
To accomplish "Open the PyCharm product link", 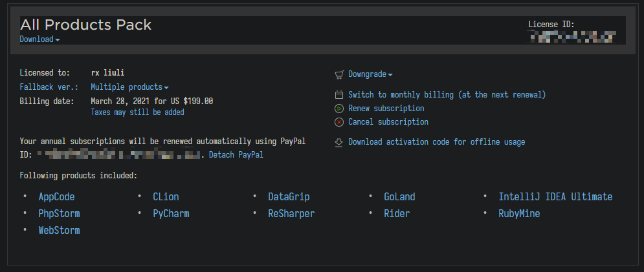I will 171,214.
